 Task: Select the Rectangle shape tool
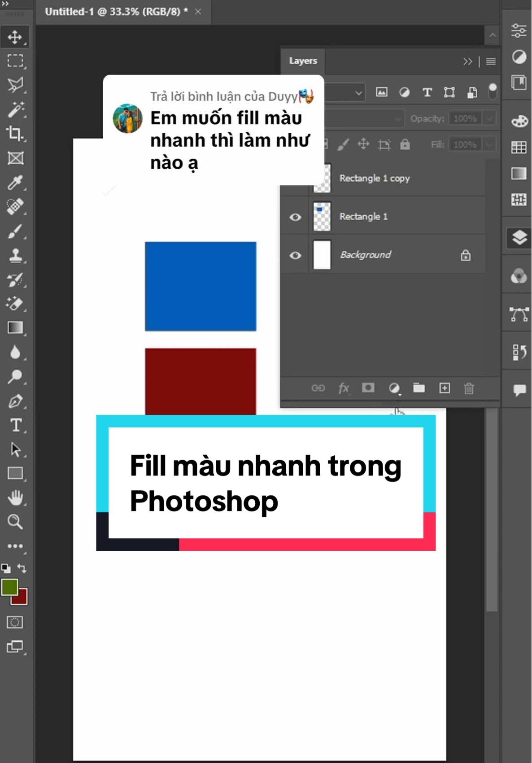click(15, 473)
